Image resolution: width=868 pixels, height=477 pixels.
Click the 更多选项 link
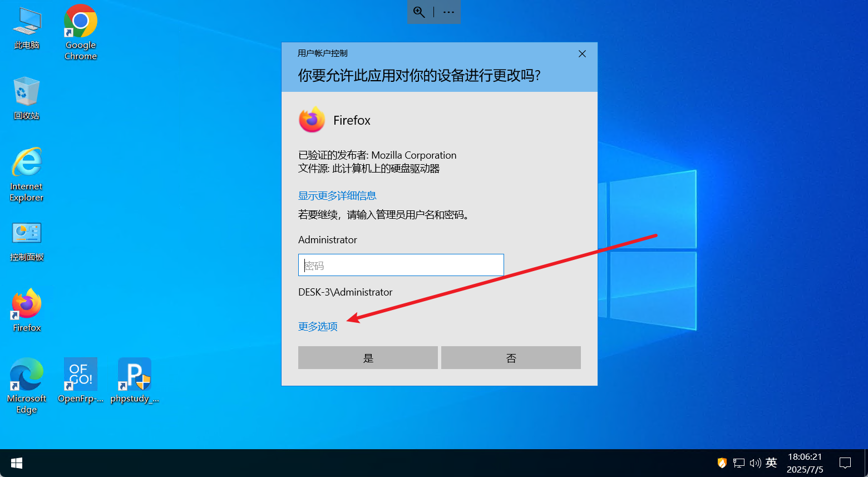(x=318, y=326)
